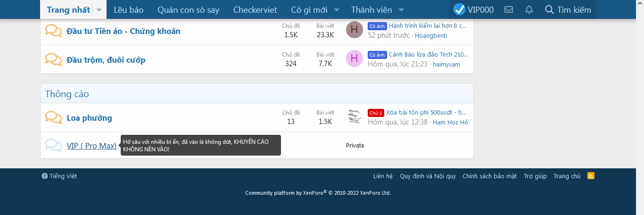Expand the Thành viên dropdown arrow

[x=401, y=9]
